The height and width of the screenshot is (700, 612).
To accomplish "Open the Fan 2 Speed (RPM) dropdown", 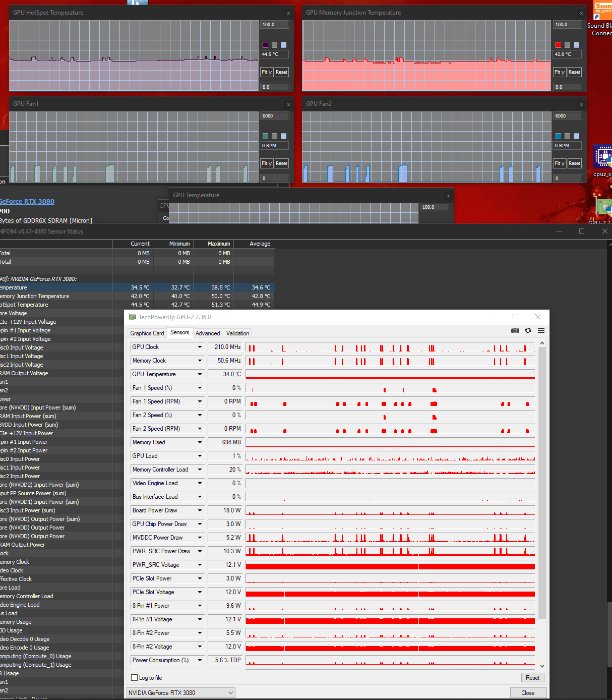I will [x=200, y=429].
